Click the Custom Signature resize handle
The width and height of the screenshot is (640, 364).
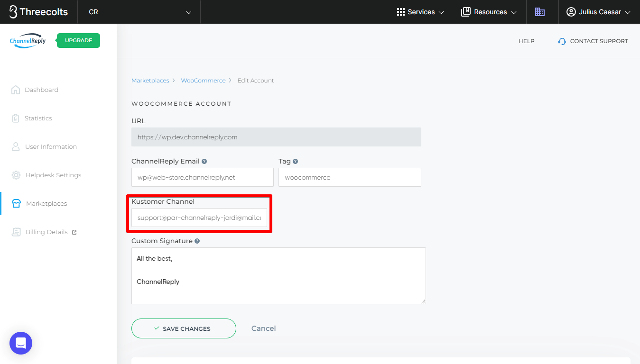[423, 301]
